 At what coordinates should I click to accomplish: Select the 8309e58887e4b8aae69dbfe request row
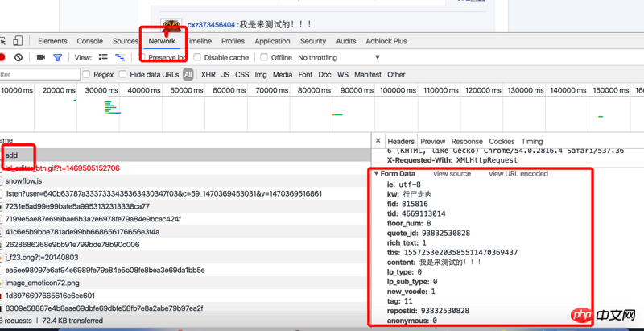pos(185,308)
